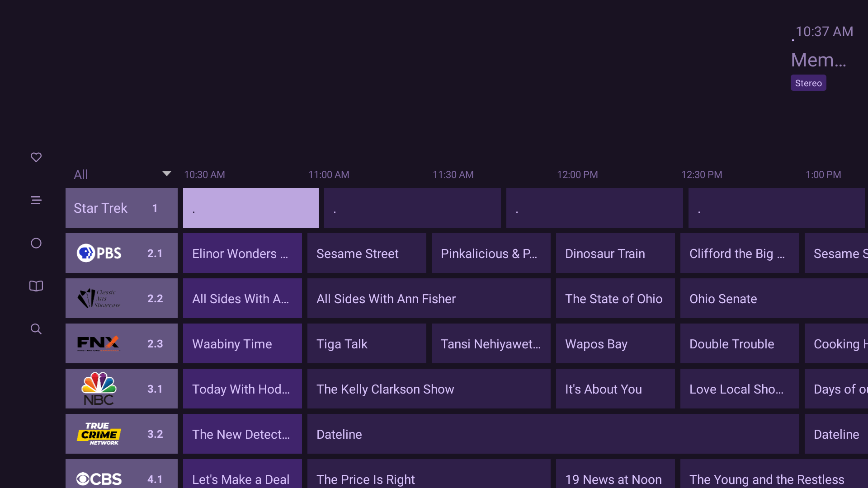The width and height of the screenshot is (868, 488).
Task: Open favorites via heart icon
Action: click(36, 157)
